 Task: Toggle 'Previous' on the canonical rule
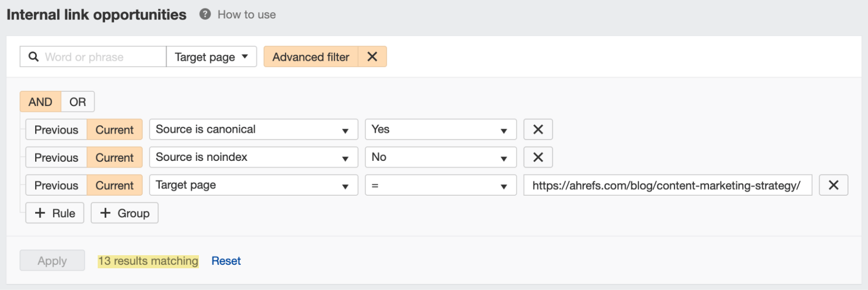pos(56,129)
